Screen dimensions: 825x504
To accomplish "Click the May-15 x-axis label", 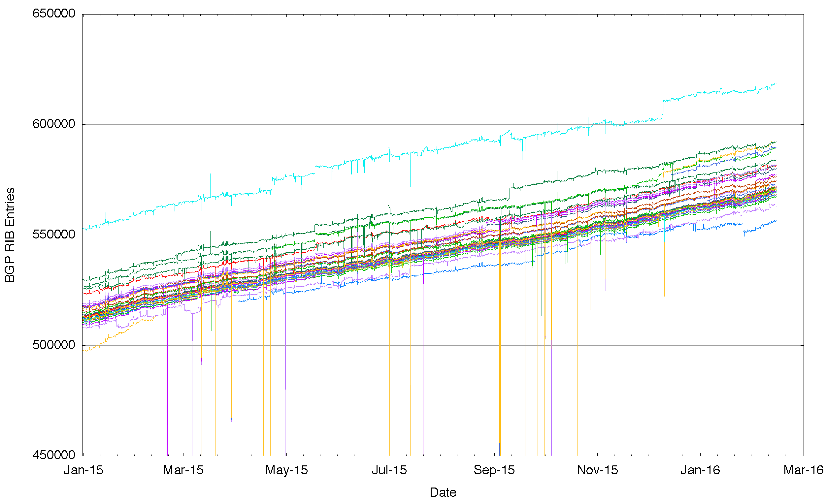I will (x=286, y=470).
